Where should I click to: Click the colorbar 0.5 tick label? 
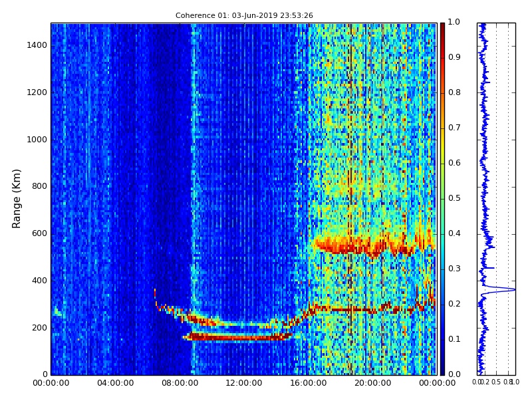point(454,198)
